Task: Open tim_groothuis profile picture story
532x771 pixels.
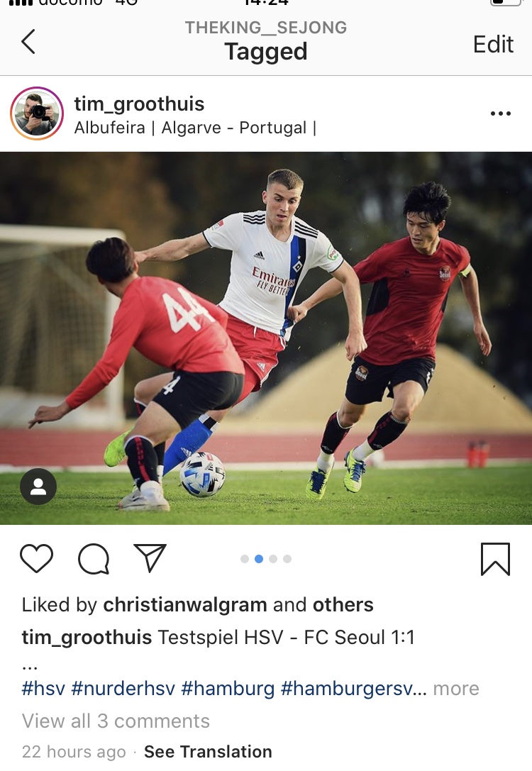Action: [37, 113]
